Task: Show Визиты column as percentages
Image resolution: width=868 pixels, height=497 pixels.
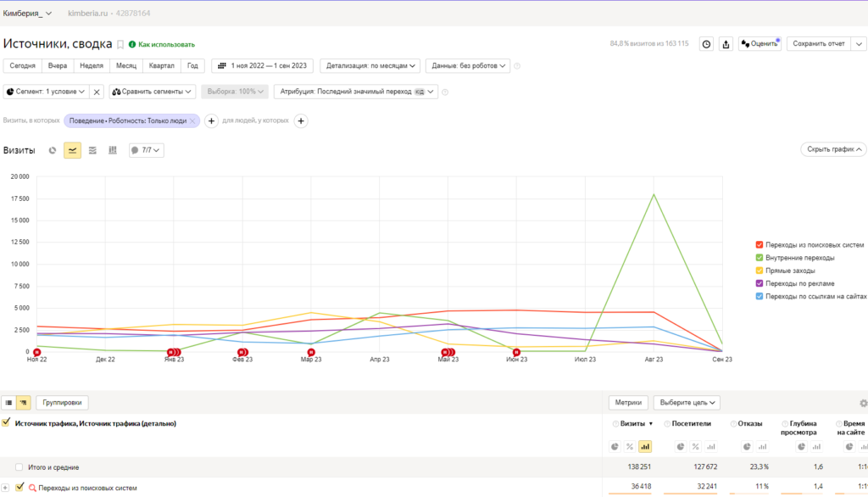Action: [x=630, y=447]
